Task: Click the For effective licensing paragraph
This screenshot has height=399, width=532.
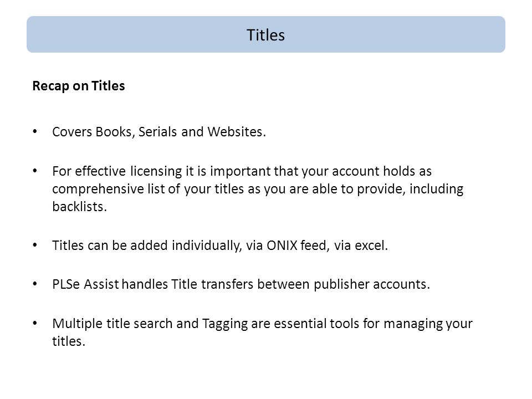Action: [x=258, y=188]
